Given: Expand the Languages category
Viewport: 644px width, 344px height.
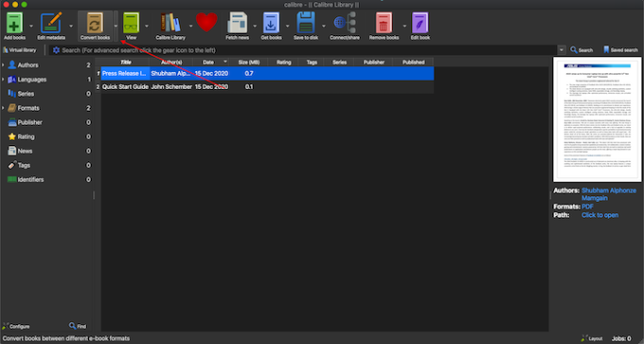Looking at the screenshot, I should point(3,80).
